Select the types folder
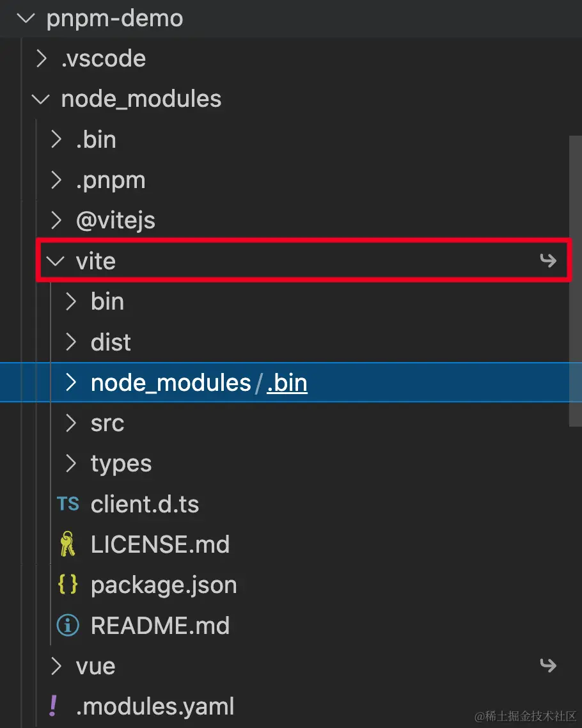 [121, 464]
